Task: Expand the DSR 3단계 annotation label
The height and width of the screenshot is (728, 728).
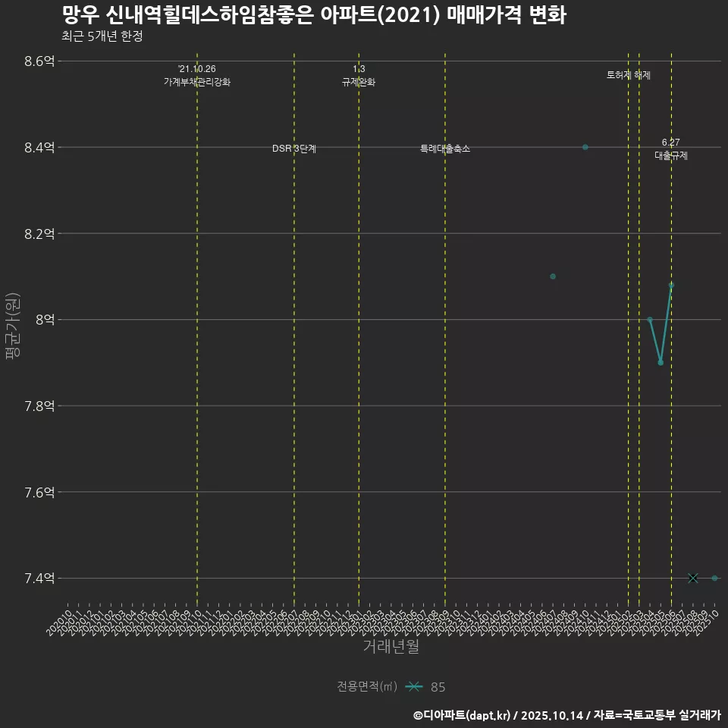Action: [x=294, y=149]
